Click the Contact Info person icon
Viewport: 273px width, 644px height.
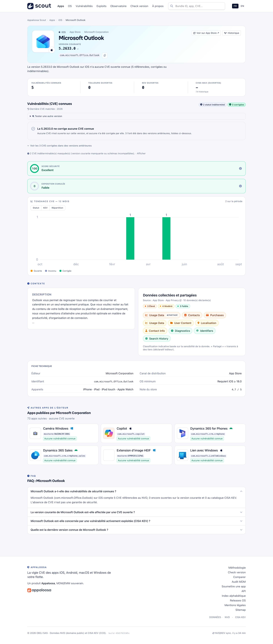pos(146,331)
